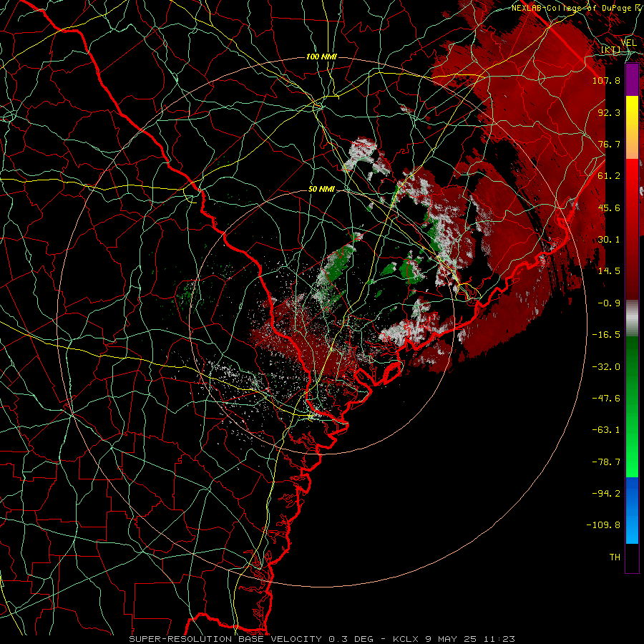Screen dimensions: 644x644
Task: Click the 107.8 legend value
Action: [606, 80]
